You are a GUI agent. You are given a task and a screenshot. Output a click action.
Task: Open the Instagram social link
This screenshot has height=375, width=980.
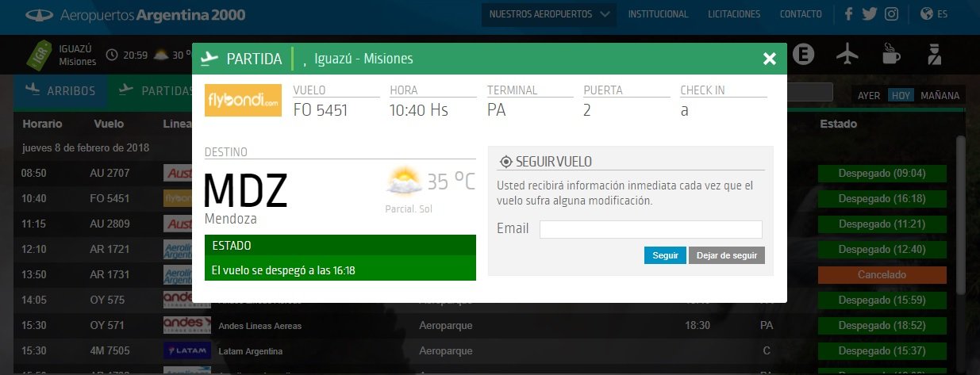[892, 14]
